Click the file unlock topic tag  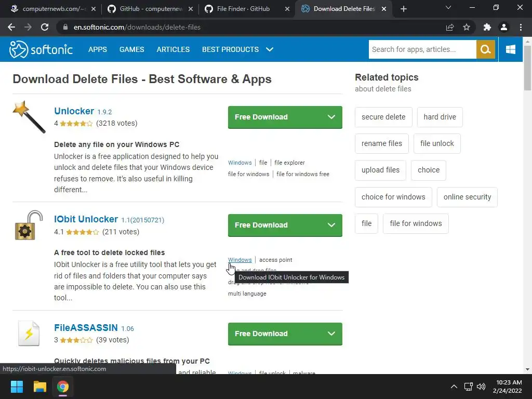(437, 143)
